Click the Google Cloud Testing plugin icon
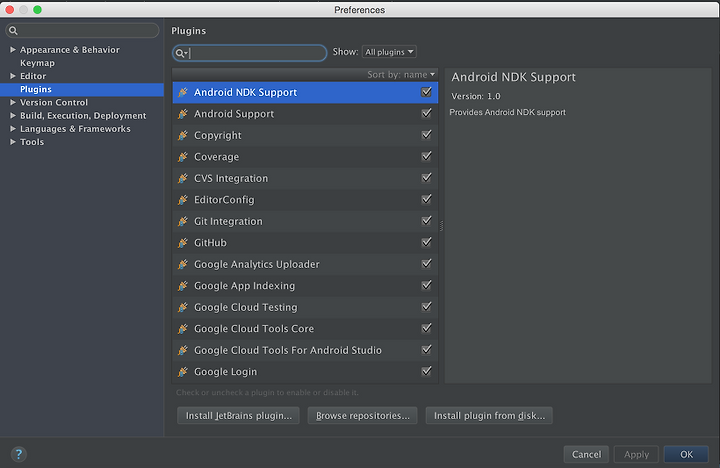720x468 pixels. [183, 307]
